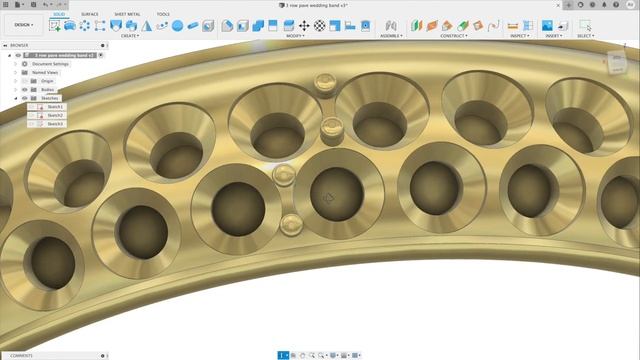Open the INSPECT dropdown menu
640x360 pixels.
pyautogui.click(x=519, y=36)
